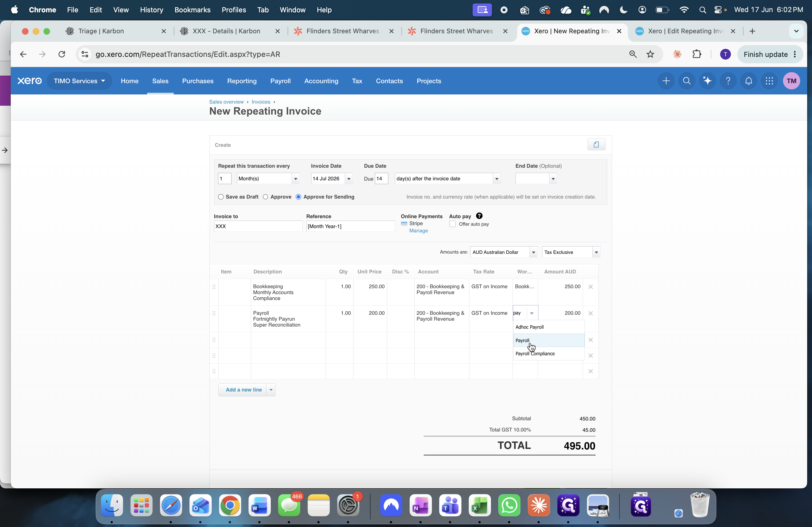Open Chrome extensions puzzle icon
The height and width of the screenshot is (527, 812).
[697, 54]
